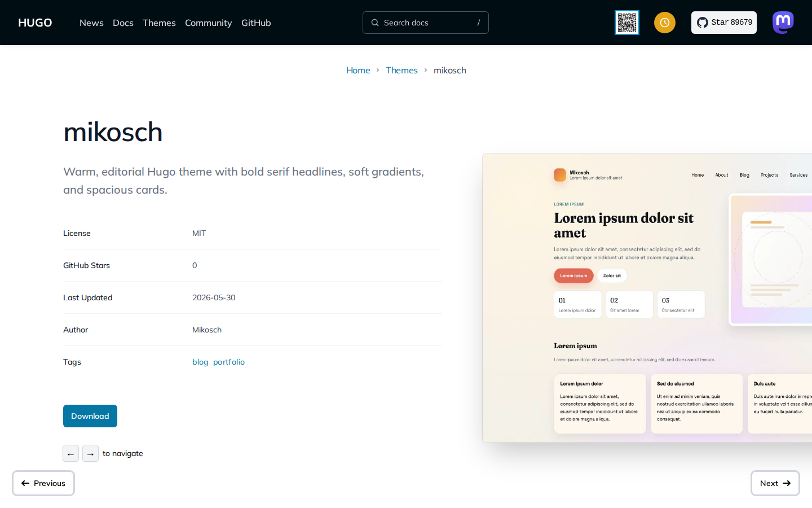812x508 pixels.
Task: Click the large mikosch page heading
Action: click(113, 132)
